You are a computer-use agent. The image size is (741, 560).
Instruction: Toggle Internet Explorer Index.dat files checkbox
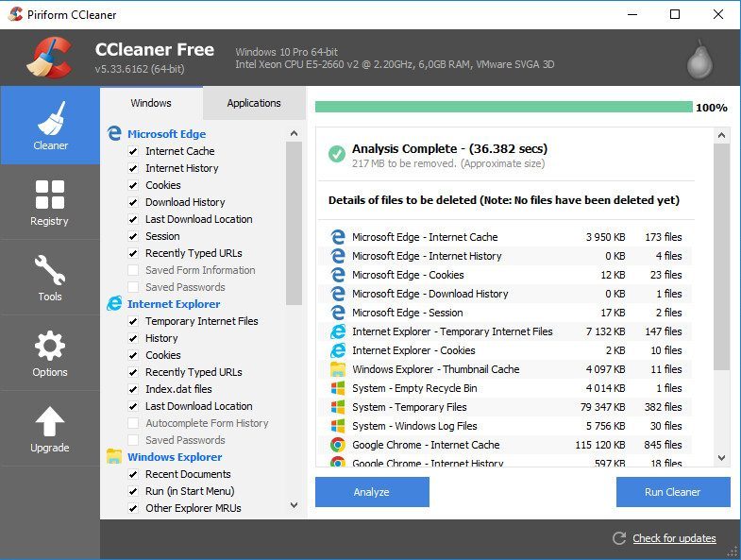click(x=133, y=389)
